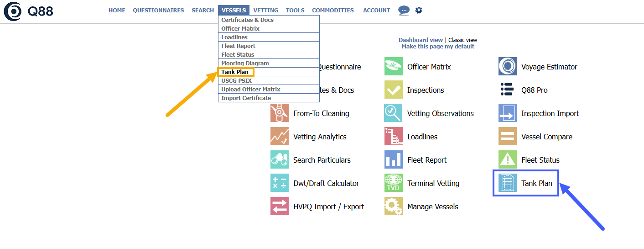Select USCG PSIX in Vessels dropdown
Image resolution: width=644 pixels, height=249 pixels.
(269, 81)
